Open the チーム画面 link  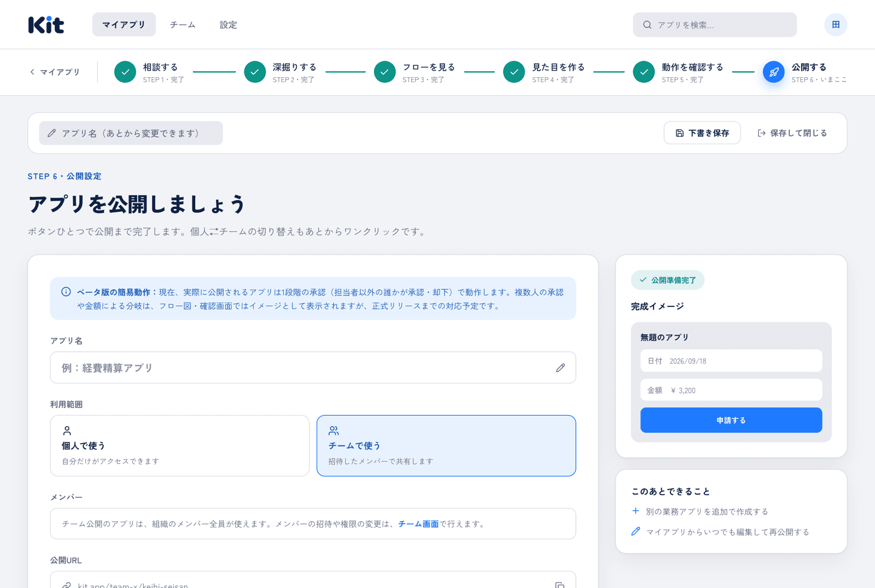pos(418,524)
